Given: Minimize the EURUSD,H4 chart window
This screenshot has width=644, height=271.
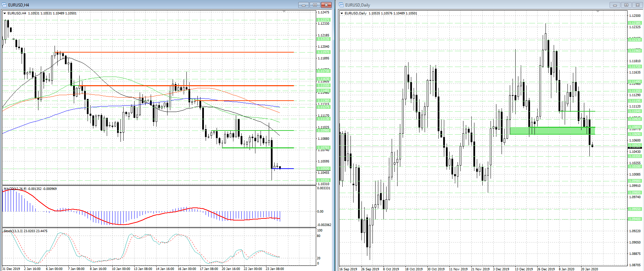Looking at the screenshot, I should point(303,5).
